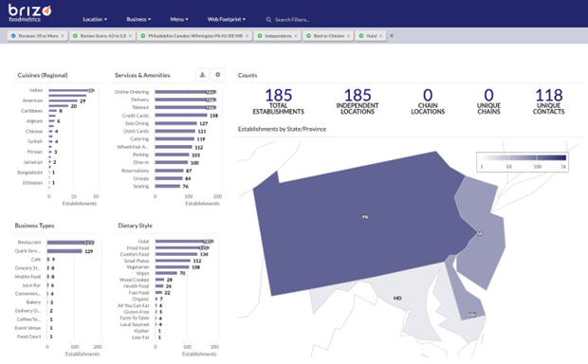588x364 pixels.
Task: Remove the Beef or Chicken filter chip
Action: tap(348, 36)
